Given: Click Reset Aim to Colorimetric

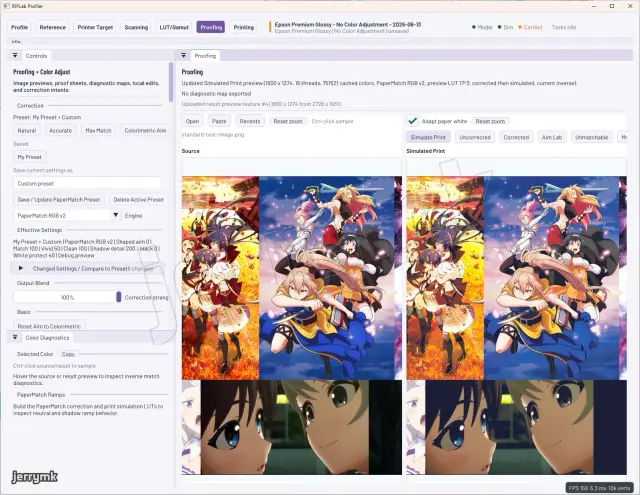Looking at the screenshot, I should click(x=49, y=326).
